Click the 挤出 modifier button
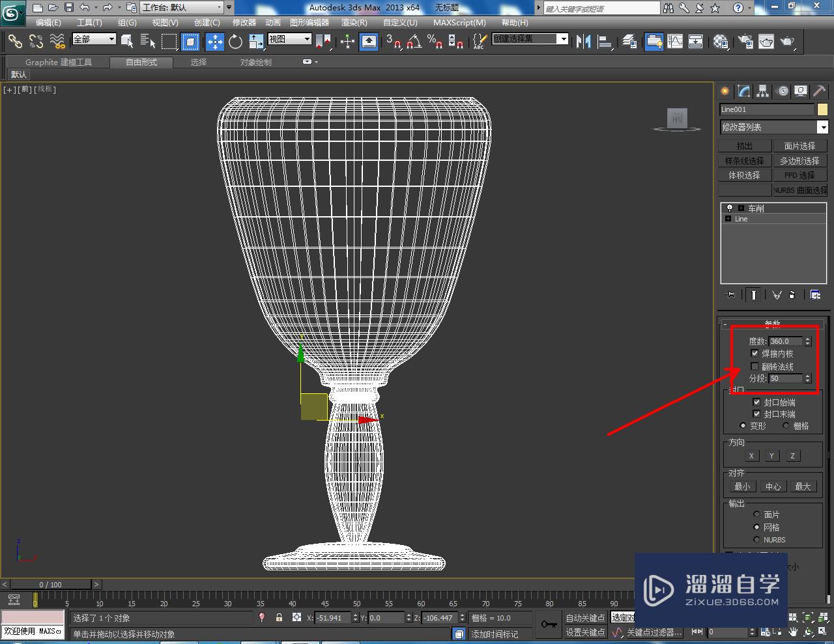 pyautogui.click(x=745, y=146)
